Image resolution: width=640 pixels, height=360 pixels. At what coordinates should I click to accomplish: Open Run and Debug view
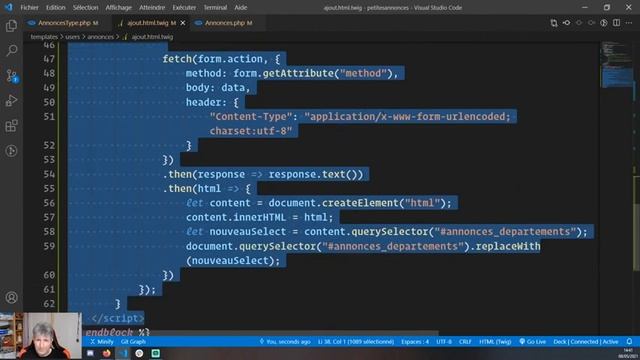11,101
